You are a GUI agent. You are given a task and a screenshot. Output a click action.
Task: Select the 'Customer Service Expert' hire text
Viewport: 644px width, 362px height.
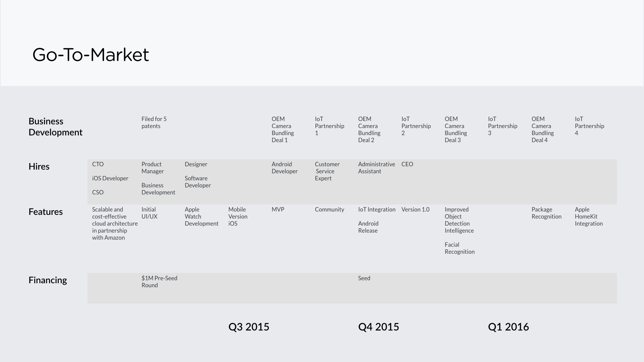pos(327,171)
